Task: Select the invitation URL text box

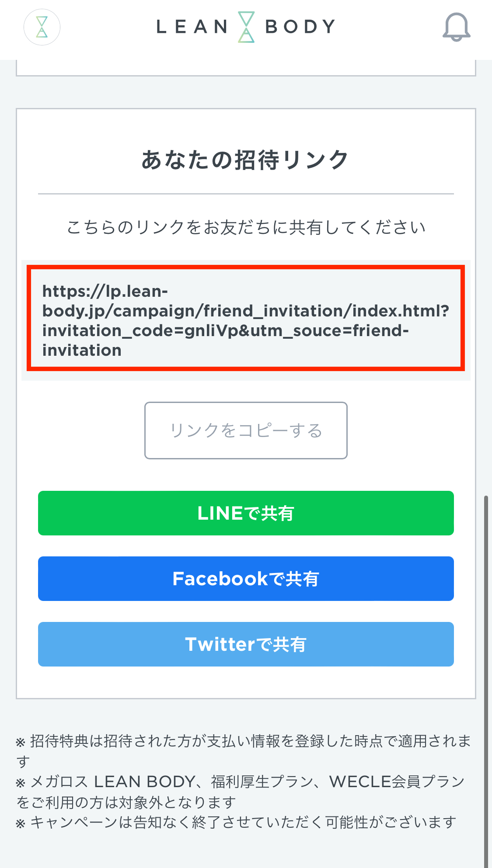Action: (246, 320)
